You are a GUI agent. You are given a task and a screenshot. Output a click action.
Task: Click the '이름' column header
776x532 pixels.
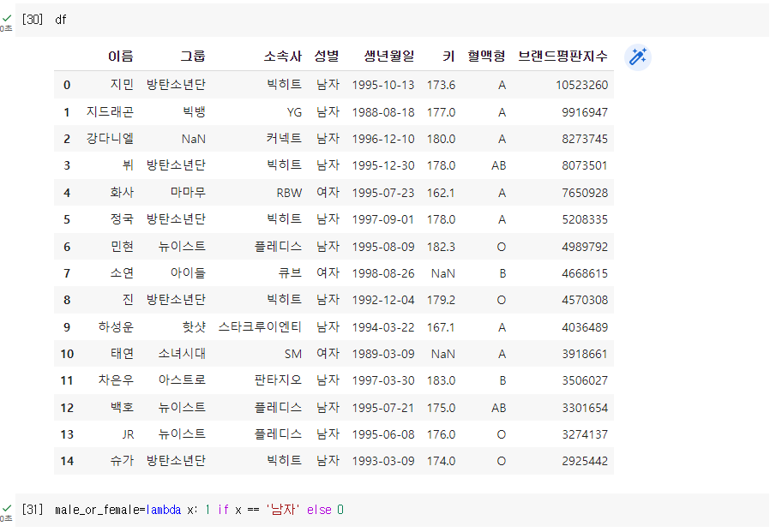121,56
